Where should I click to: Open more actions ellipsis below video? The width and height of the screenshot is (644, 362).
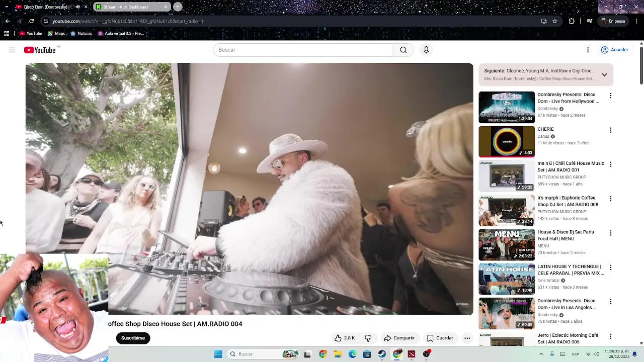pyautogui.click(x=467, y=338)
